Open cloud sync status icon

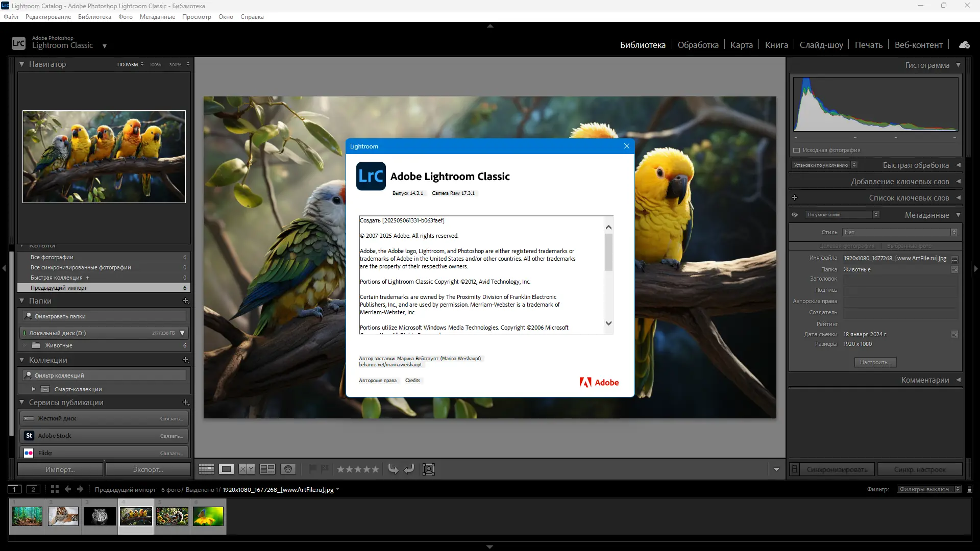click(x=964, y=45)
